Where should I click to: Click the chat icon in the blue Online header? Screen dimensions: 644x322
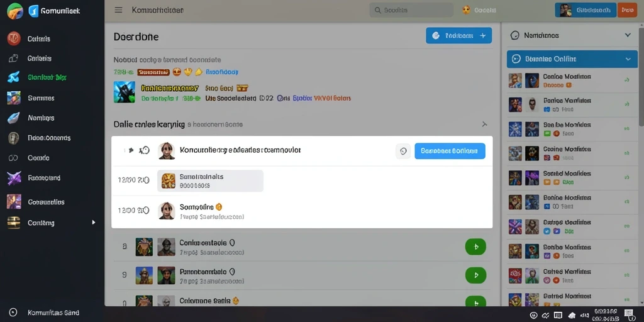click(x=516, y=59)
